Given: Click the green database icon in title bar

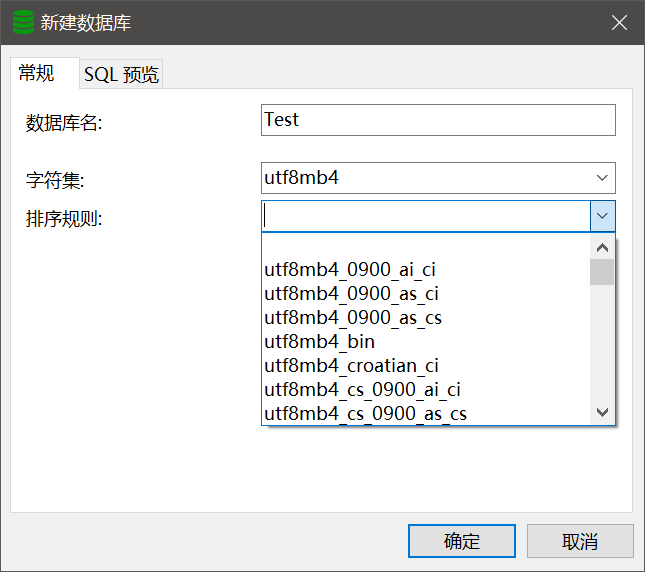Looking at the screenshot, I should 23,22.
